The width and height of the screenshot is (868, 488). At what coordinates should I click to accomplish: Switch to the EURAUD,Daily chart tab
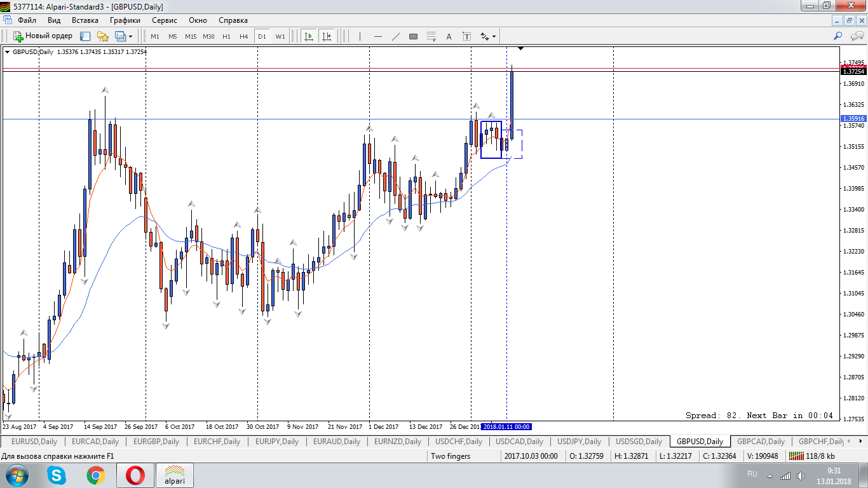pyautogui.click(x=337, y=441)
